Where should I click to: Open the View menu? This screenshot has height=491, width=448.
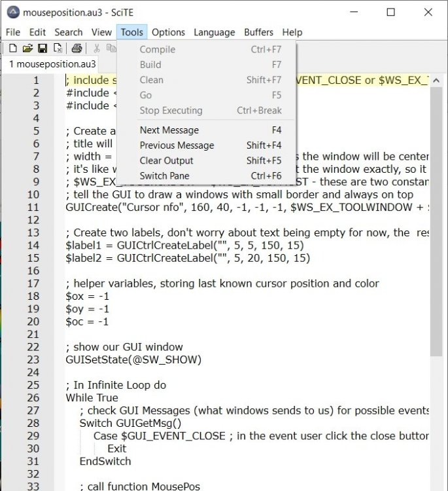tap(101, 32)
